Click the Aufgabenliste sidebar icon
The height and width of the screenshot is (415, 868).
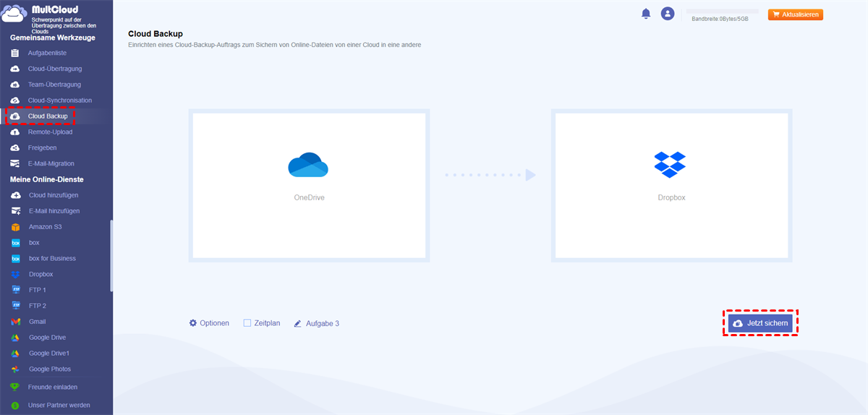click(x=15, y=54)
